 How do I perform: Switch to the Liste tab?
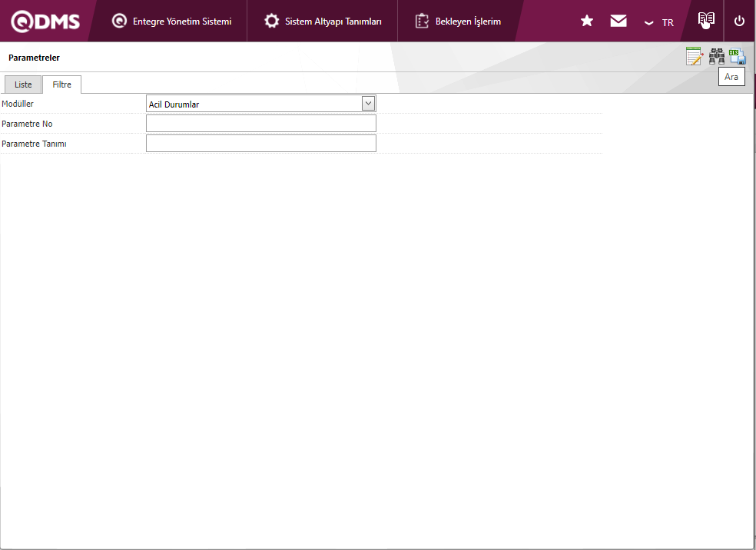pyautogui.click(x=23, y=84)
